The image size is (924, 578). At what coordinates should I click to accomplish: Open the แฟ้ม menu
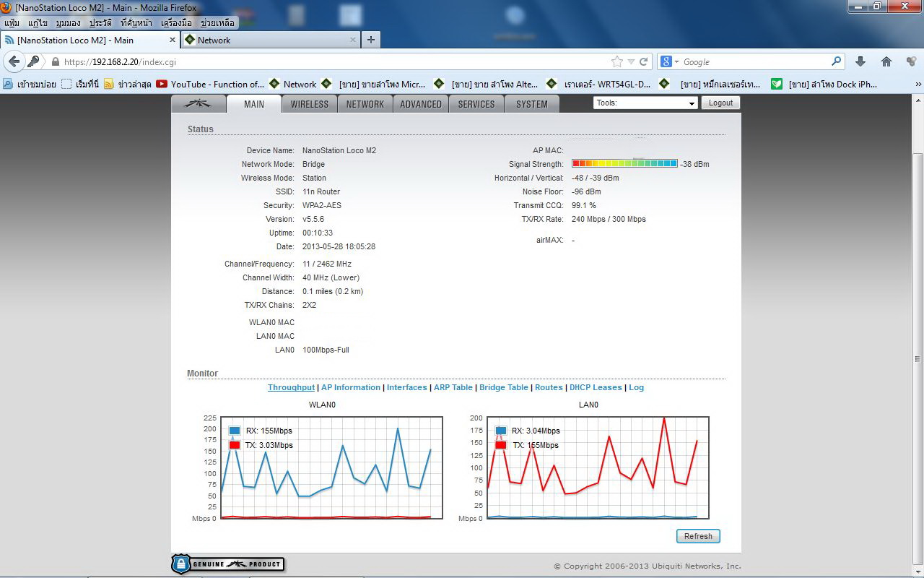[12, 23]
